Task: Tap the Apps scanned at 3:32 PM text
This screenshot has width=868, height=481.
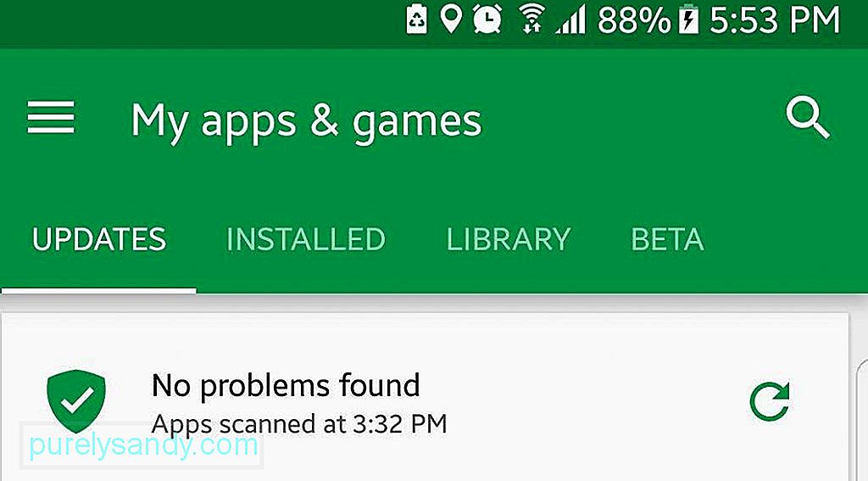Action: tap(299, 424)
